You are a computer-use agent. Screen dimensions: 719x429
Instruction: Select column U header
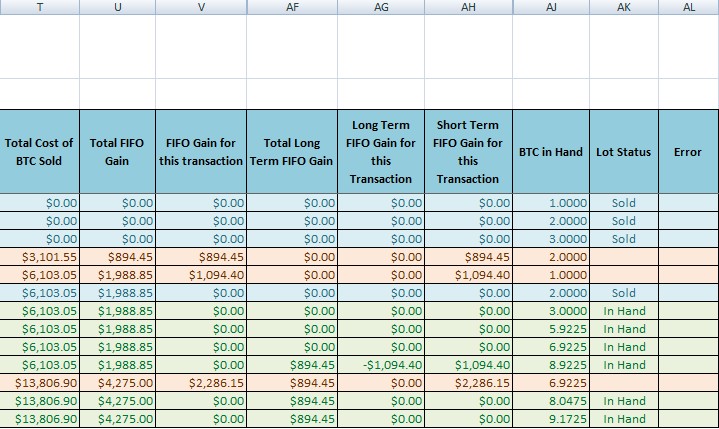pos(117,7)
